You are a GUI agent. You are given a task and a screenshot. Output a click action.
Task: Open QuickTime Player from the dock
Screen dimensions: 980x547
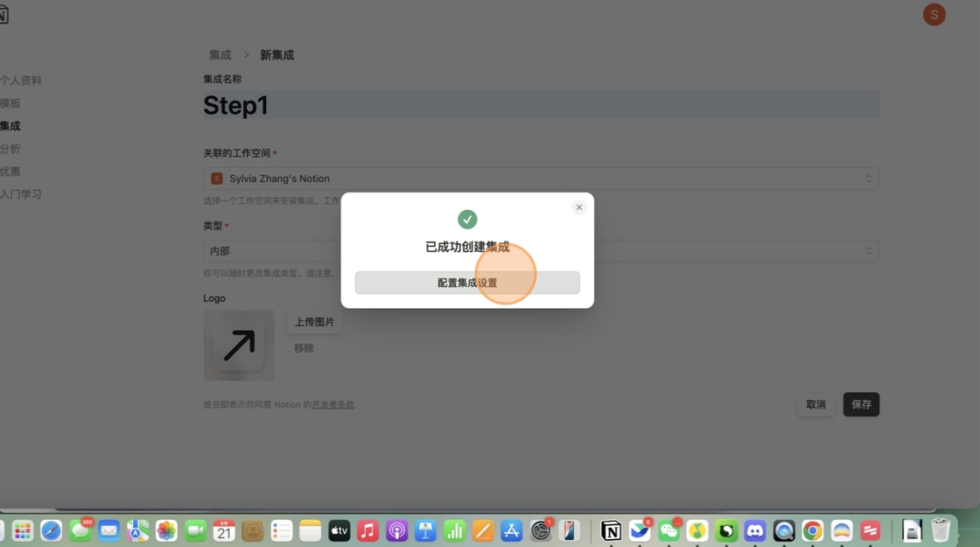[x=784, y=531]
